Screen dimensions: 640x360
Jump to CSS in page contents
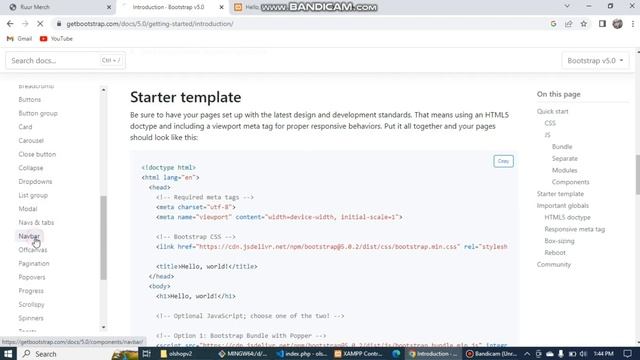550,123
